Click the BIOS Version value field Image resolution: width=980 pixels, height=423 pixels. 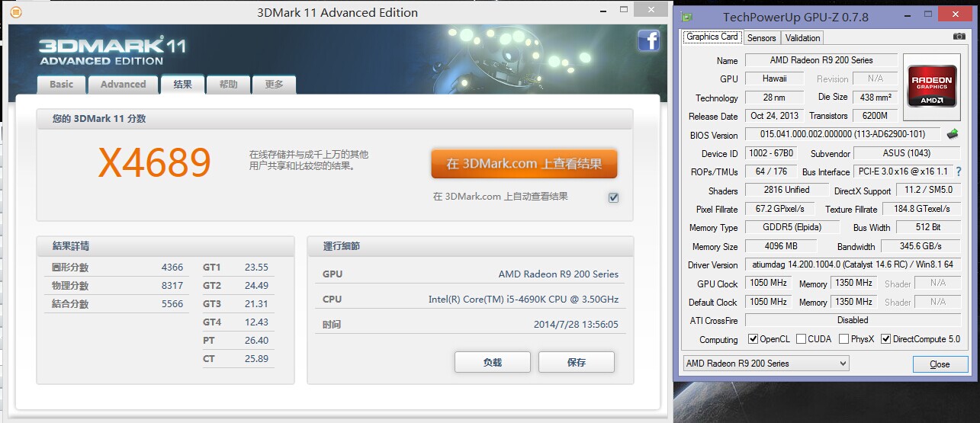tap(843, 134)
